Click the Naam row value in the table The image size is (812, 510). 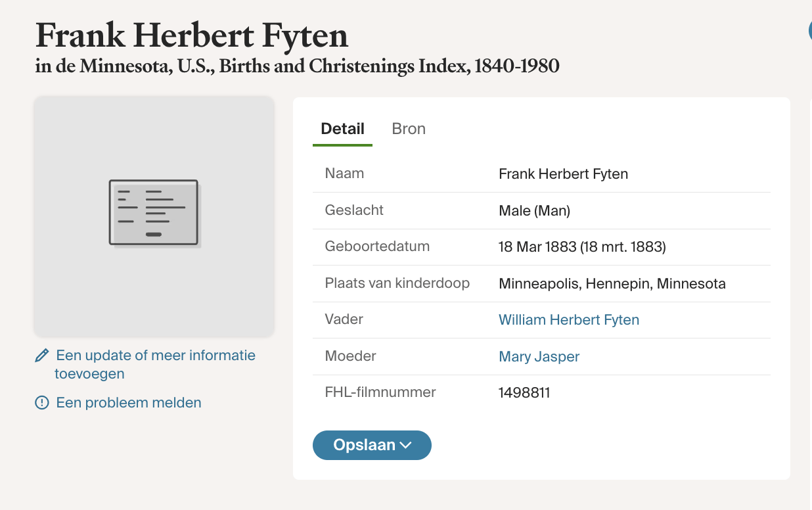tap(564, 174)
